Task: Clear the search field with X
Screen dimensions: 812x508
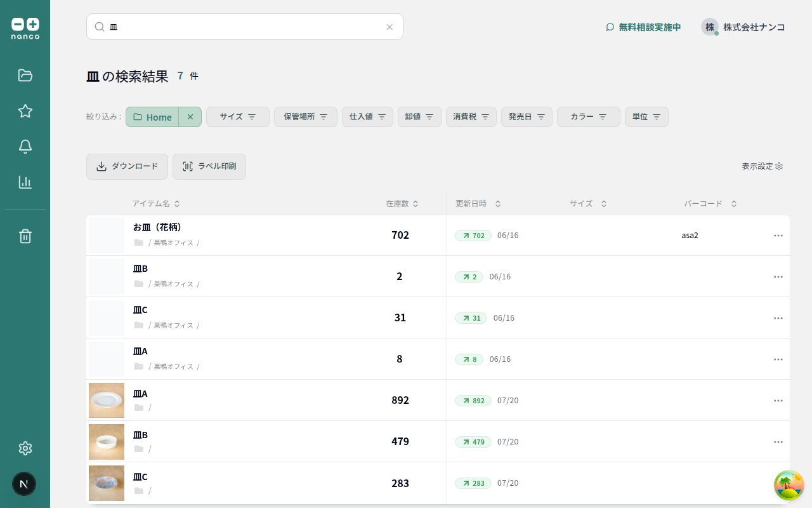Action: (x=390, y=27)
